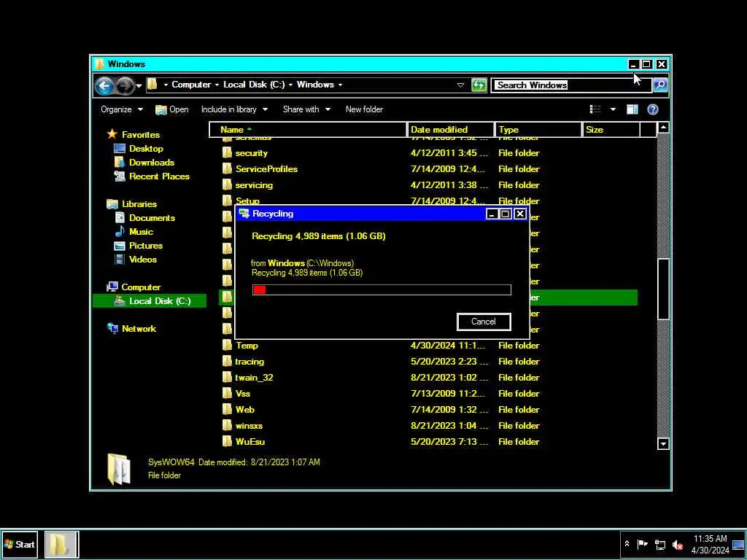Click the muted volume tray icon
This screenshot has width=747, height=560.
tap(678, 545)
